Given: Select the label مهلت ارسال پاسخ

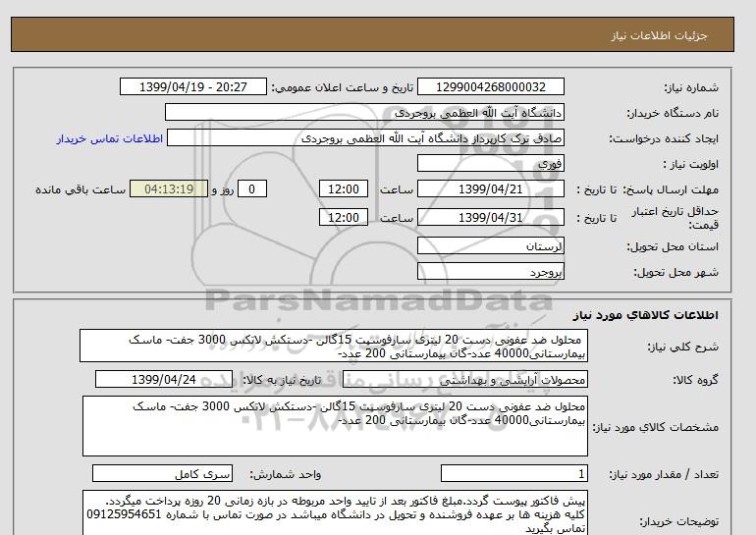Looking at the screenshot, I should (671, 189).
